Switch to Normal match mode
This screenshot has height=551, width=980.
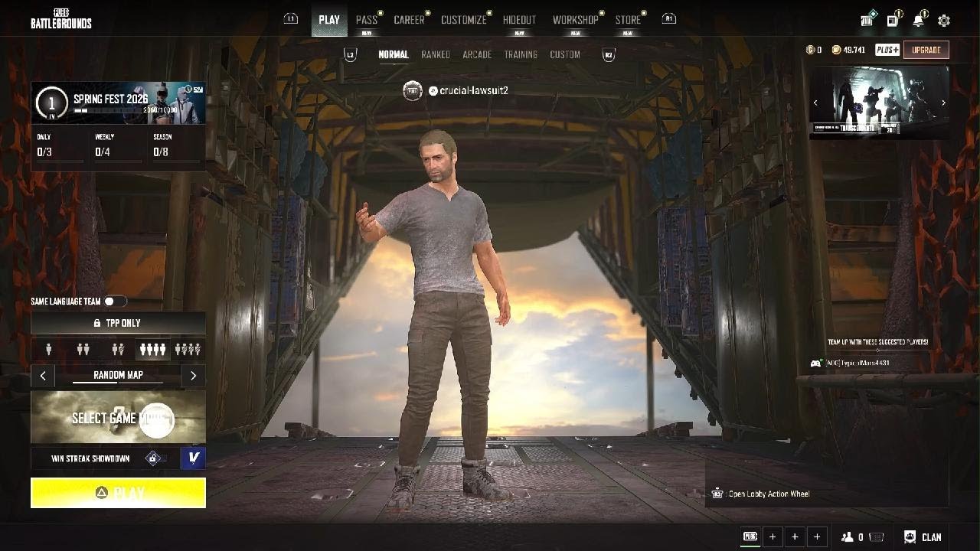click(394, 54)
